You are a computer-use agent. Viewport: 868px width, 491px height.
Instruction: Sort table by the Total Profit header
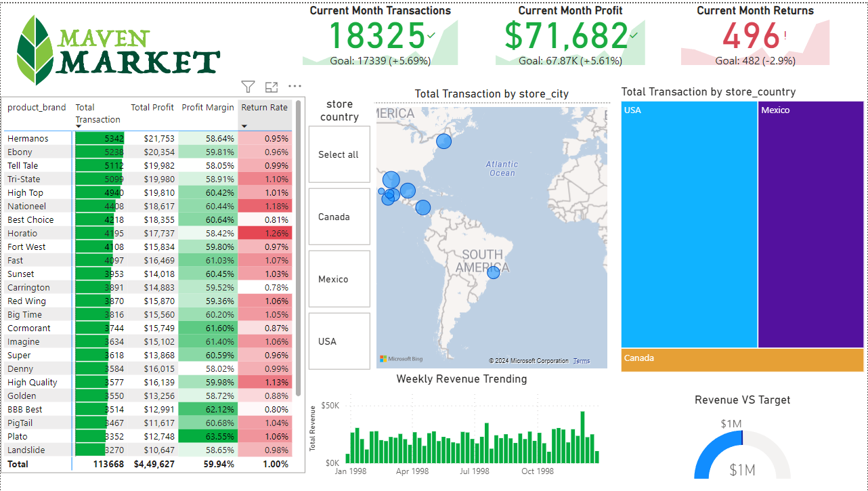tap(152, 108)
